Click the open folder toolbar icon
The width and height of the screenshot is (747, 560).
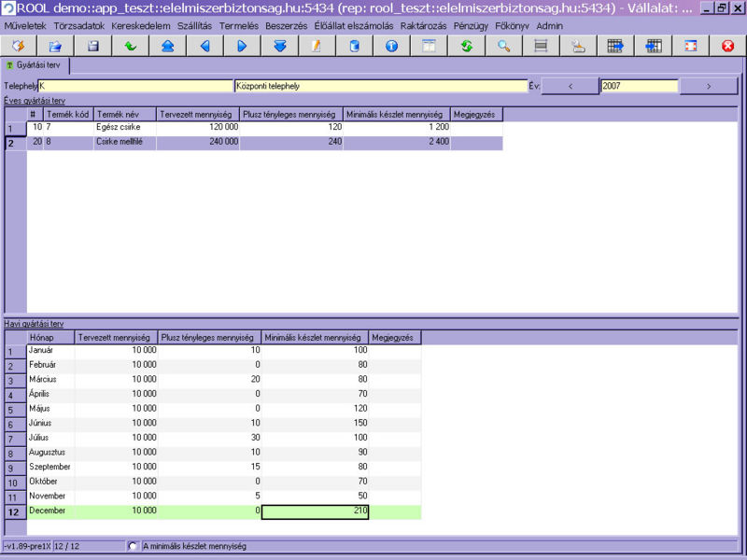55,46
